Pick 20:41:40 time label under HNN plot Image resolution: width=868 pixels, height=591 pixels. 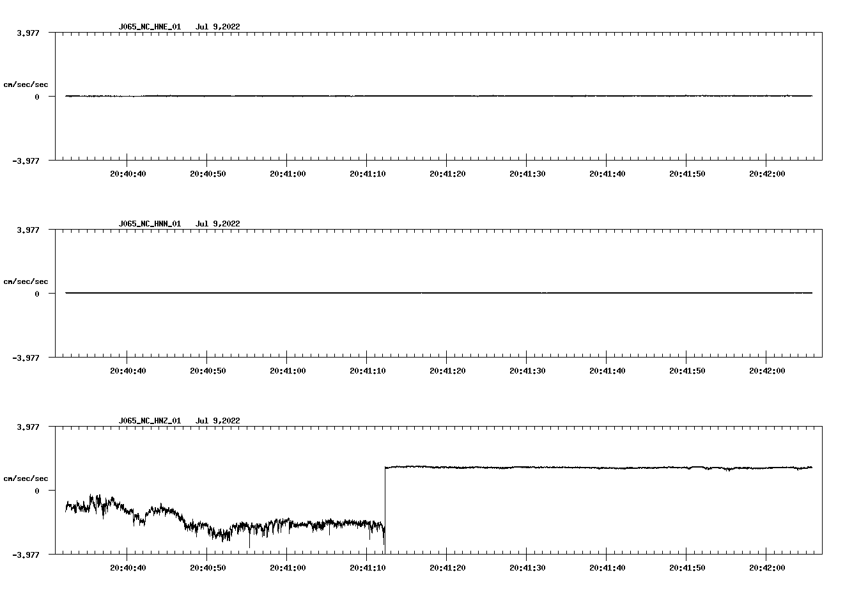[x=607, y=370]
